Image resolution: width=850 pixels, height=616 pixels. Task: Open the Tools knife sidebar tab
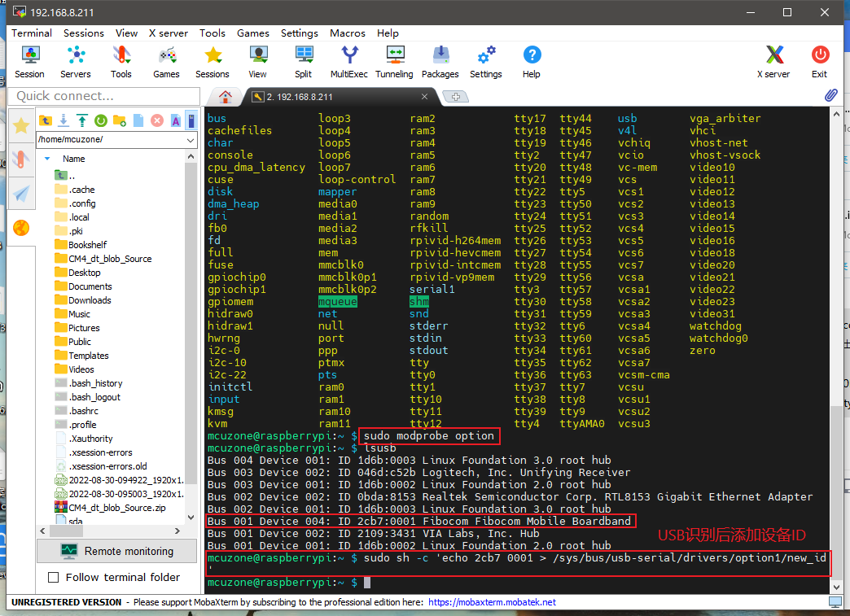click(x=21, y=159)
